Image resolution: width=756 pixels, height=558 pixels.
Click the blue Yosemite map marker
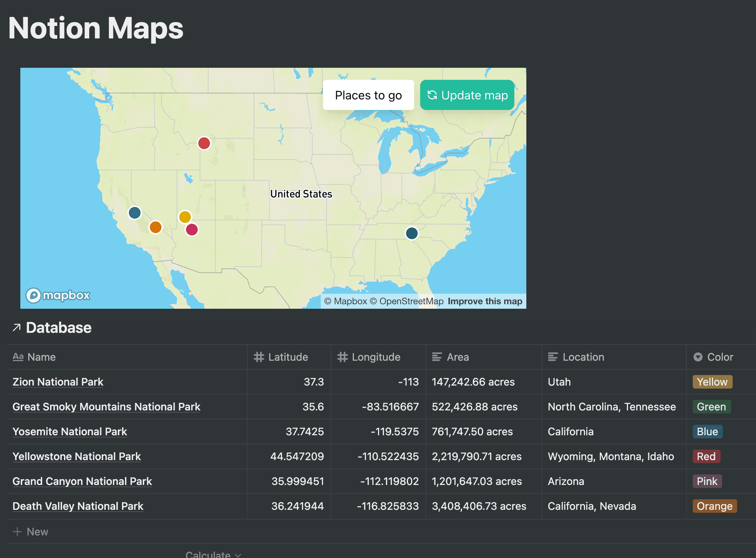point(135,213)
